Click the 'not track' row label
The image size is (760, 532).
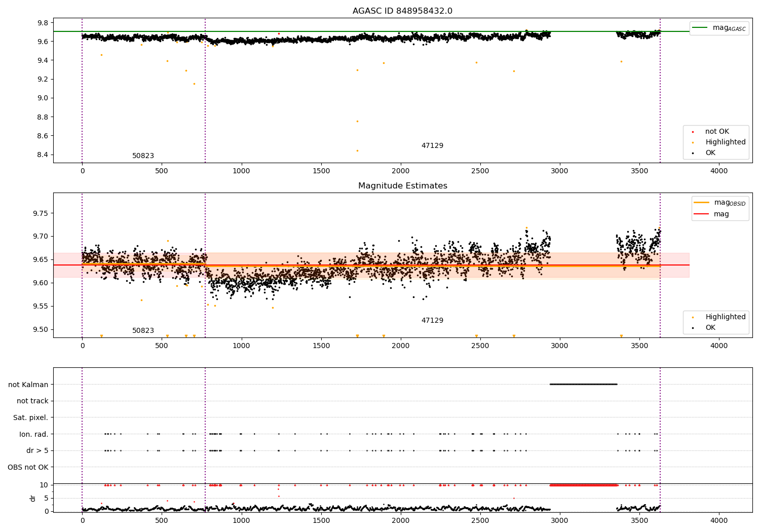click(32, 401)
